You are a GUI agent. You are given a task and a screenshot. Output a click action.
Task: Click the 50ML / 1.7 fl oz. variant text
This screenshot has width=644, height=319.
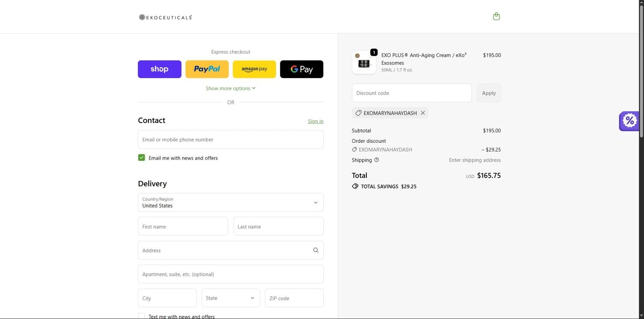pyautogui.click(x=397, y=70)
